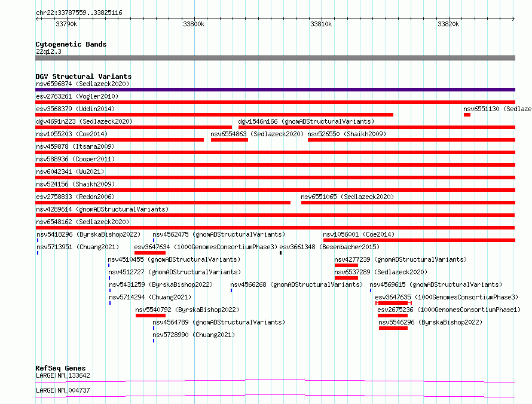Select the gray 22q12.3 cytogenetic band bar
The height and width of the screenshot is (404, 532).
(x=275, y=58)
